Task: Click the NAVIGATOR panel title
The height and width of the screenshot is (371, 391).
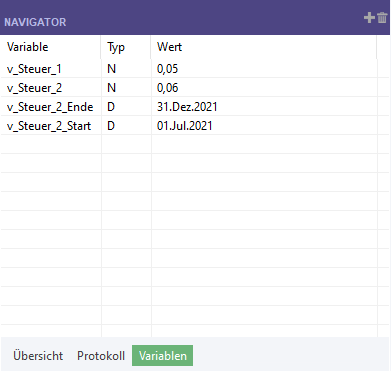Action: pyautogui.click(x=35, y=22)
